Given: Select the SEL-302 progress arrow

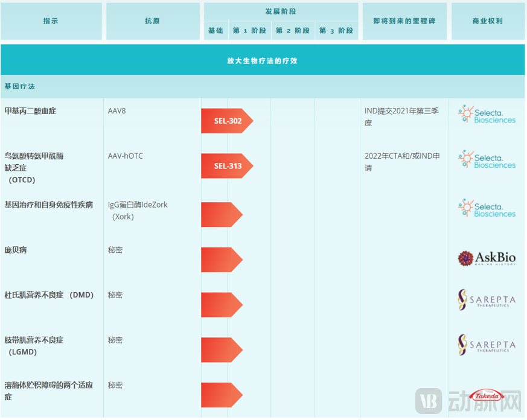Looking at the screenshot, I should click(x=227, y=121).
